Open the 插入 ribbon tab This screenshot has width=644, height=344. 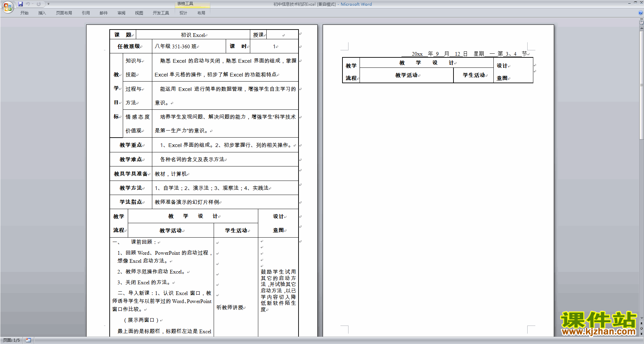42,13
